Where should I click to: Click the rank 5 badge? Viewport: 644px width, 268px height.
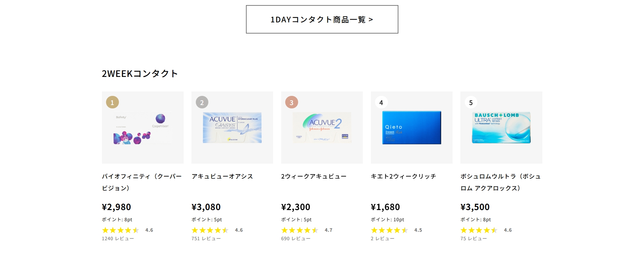coord(471,102)
